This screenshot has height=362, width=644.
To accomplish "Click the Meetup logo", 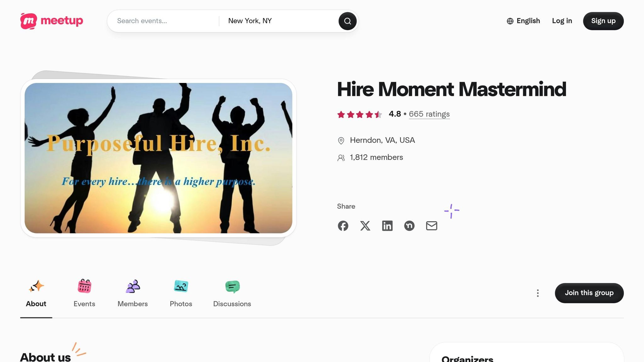I will pyautogui.click(x=51, y=21).
